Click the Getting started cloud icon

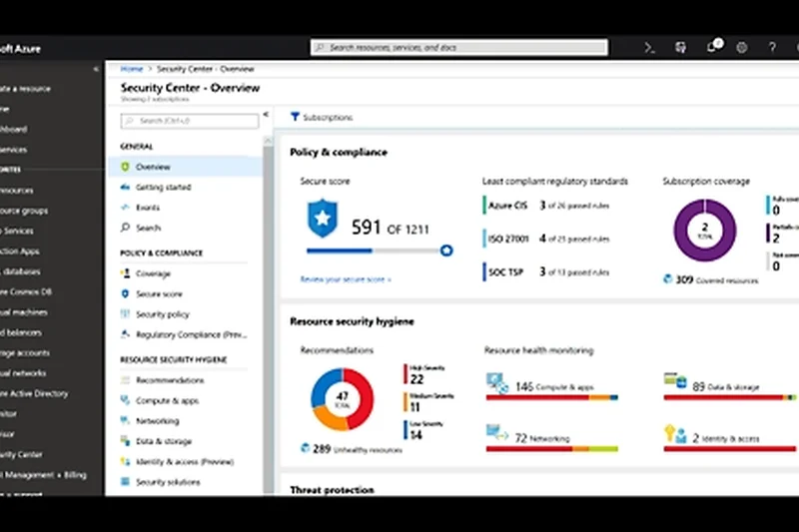126,187
